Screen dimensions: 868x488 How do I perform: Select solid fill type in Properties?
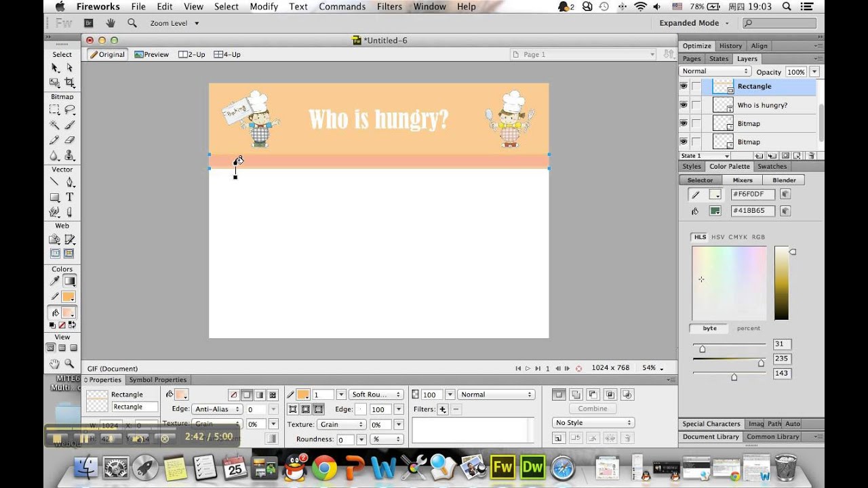tap(247, 394)
